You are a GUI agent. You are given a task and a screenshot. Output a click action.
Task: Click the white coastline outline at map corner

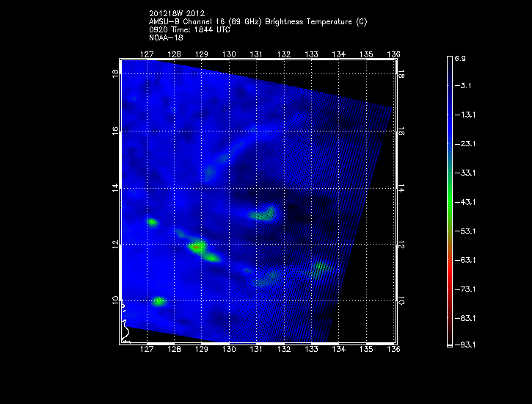(x=125, y=322)
